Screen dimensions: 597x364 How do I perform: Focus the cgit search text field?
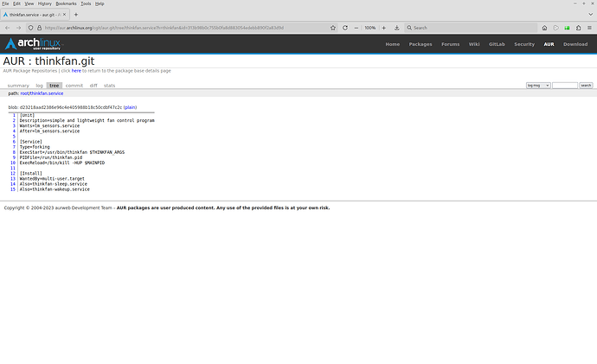(565, 86)
